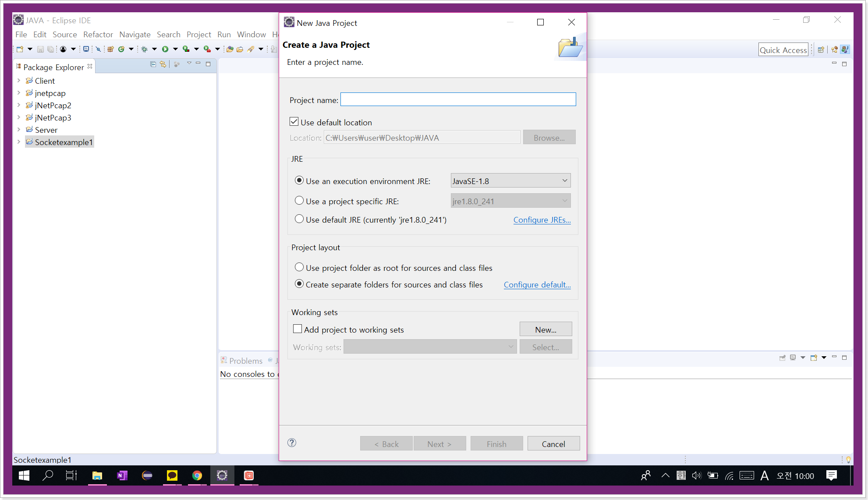
Task: Open Package Explorer View Menu triangle
Action: click(189, 64)
